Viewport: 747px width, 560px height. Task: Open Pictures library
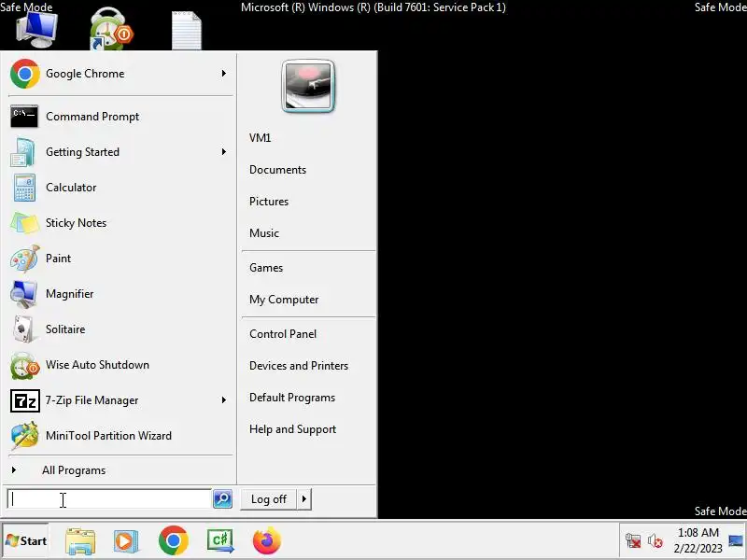(x=269, y=202)
